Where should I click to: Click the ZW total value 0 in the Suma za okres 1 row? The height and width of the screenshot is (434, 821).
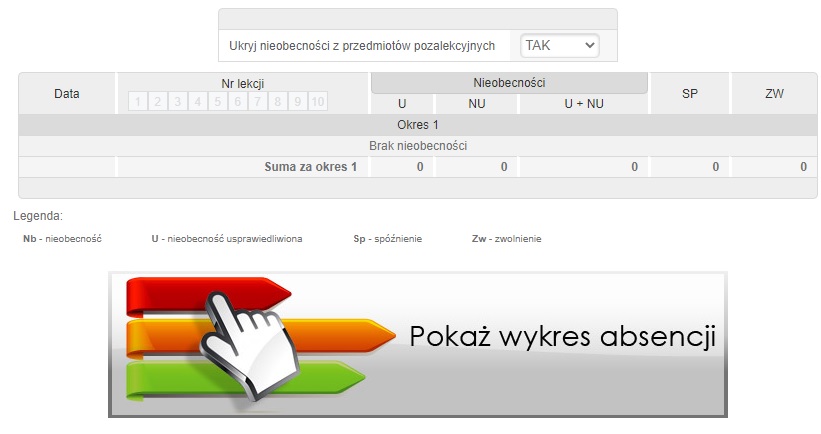[x=803, y=167]
